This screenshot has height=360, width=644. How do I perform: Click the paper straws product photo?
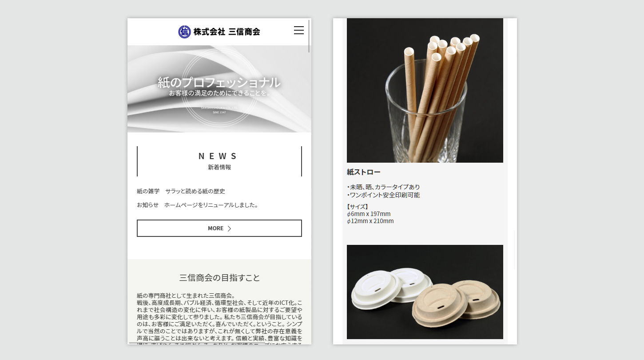coord(425,90)
